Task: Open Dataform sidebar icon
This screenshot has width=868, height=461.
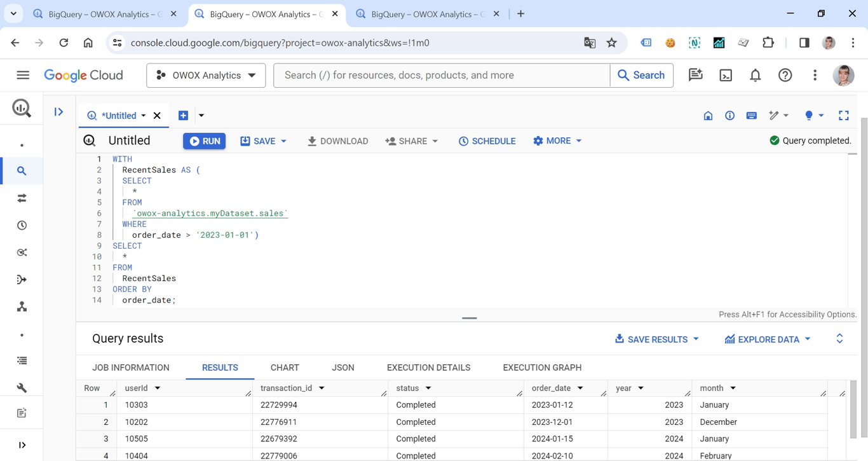Action: tap(22, 280)
